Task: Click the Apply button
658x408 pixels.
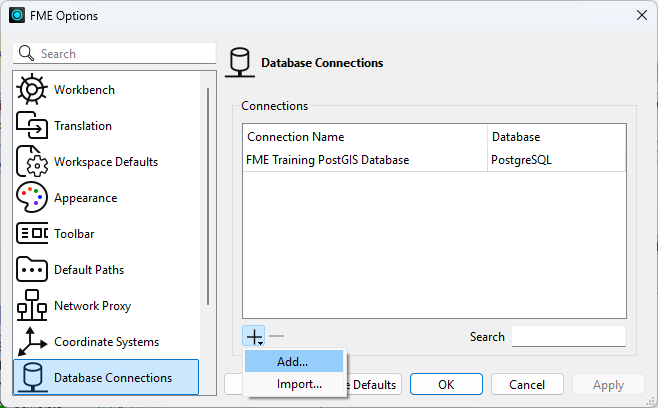Action: tap(608, 384)
